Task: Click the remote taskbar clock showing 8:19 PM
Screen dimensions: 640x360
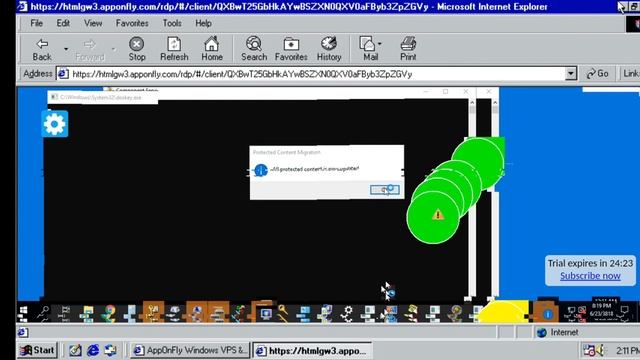Action: (601, 310)
